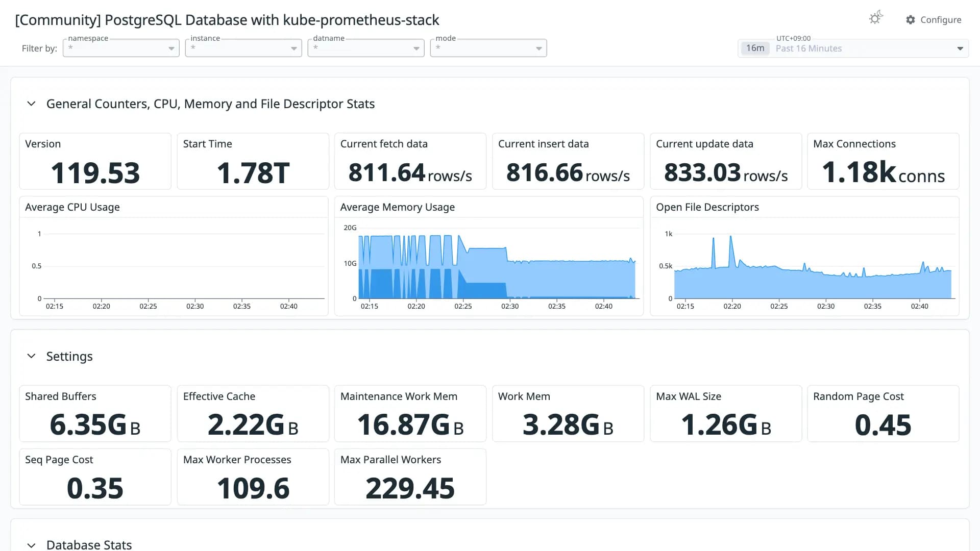Click the Configure gear icon

[911, 19]
